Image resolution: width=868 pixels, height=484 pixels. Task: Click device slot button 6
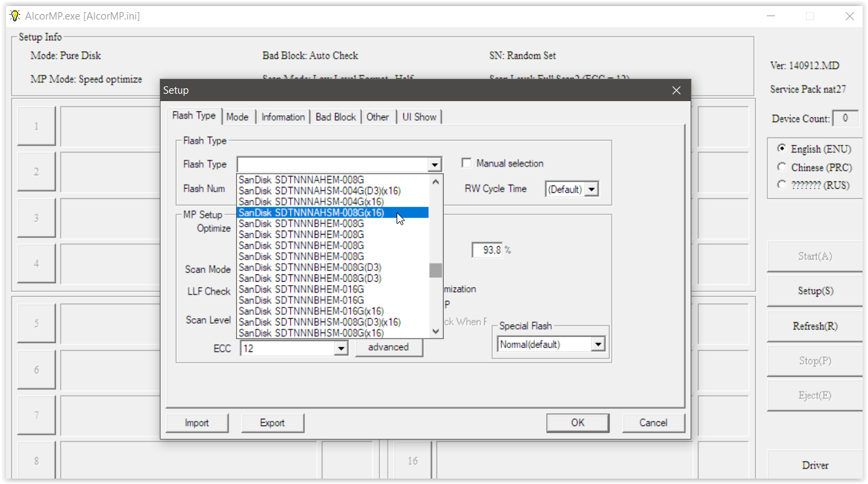pyautogui.click(x=36, y=369)
